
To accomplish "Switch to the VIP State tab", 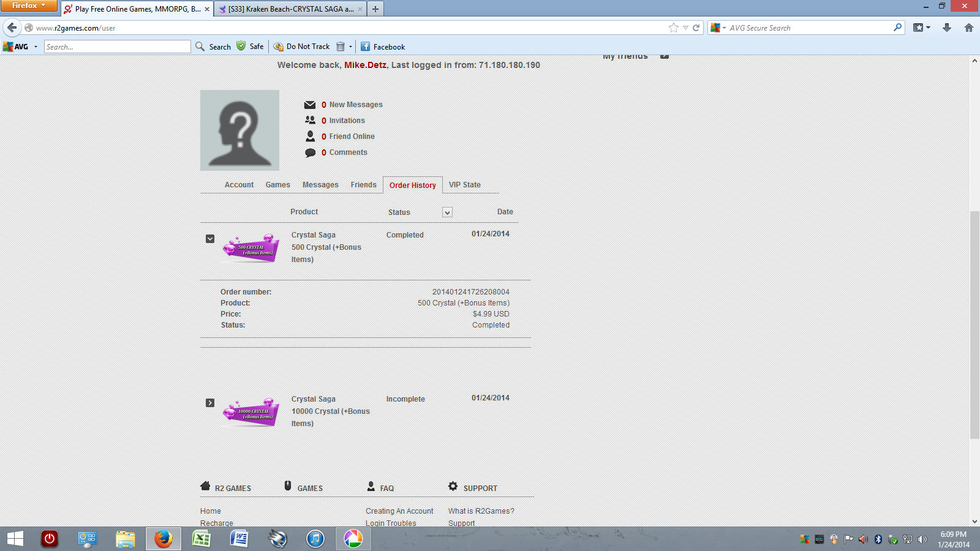I will click(464, 185).
